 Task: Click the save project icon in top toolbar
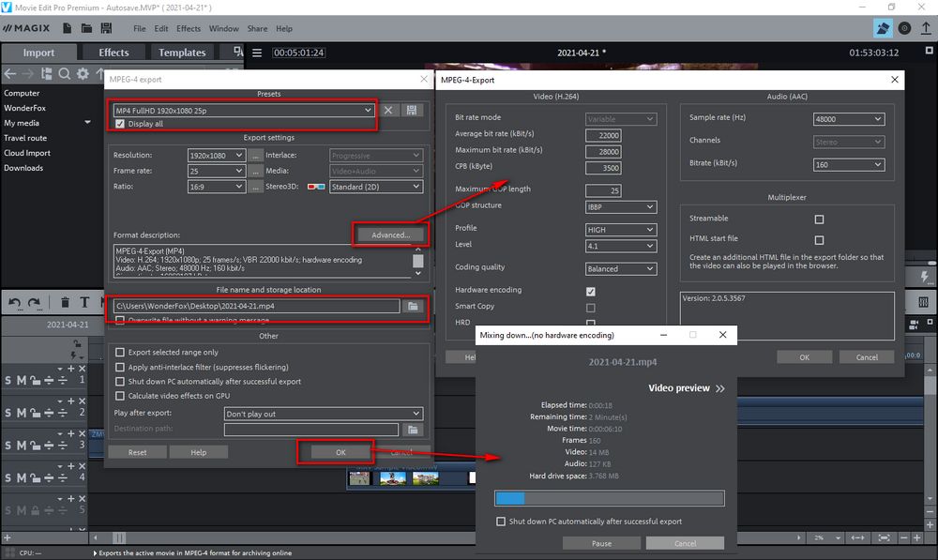pos(105,29)
